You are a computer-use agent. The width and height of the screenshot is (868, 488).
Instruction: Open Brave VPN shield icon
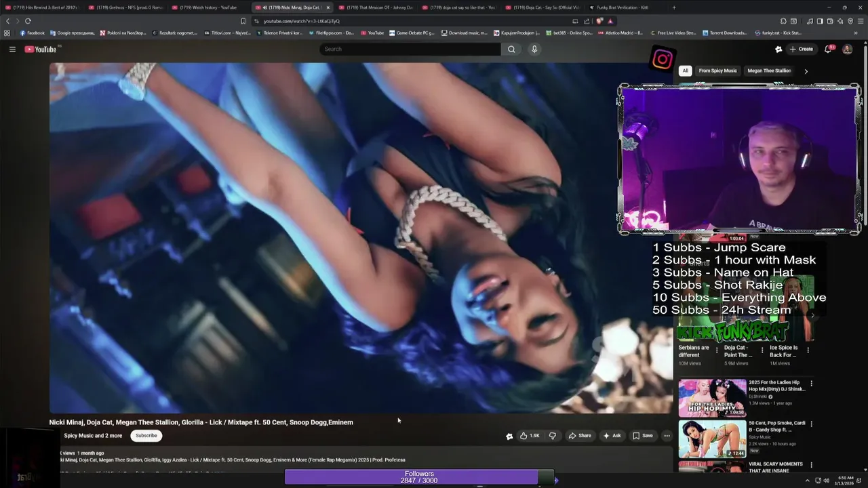pos(850,21)
